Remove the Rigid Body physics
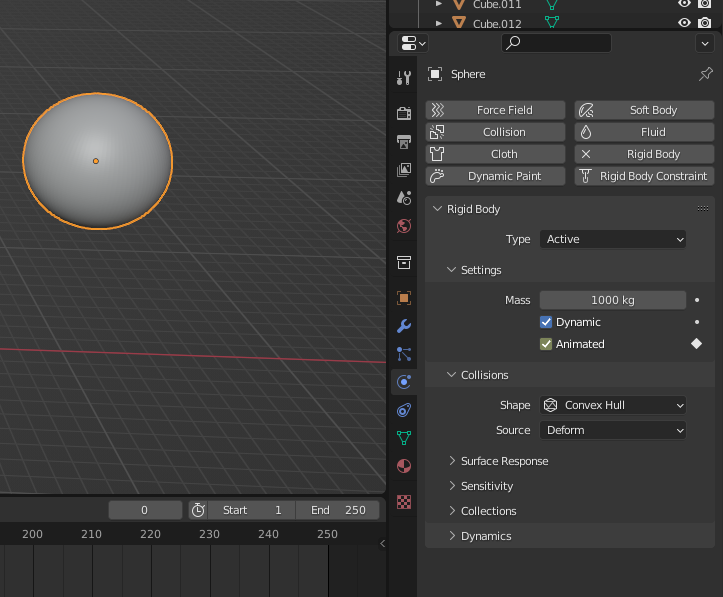 point(644,154)
